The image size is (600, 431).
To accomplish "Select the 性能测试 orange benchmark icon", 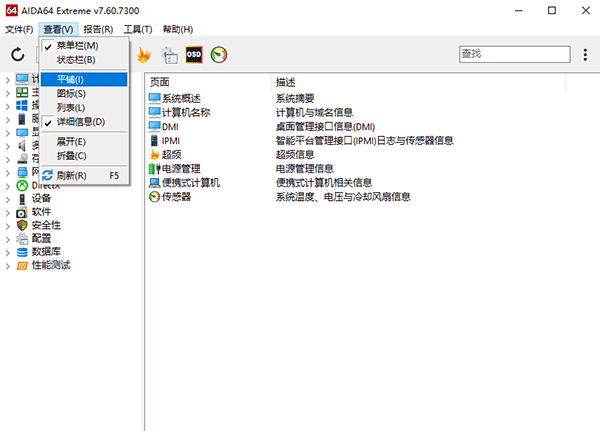I will [22, 265].
